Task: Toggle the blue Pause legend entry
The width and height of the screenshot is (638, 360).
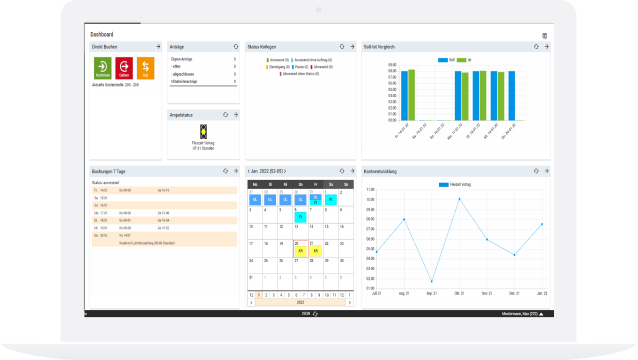Action: (x=300, y=67)
